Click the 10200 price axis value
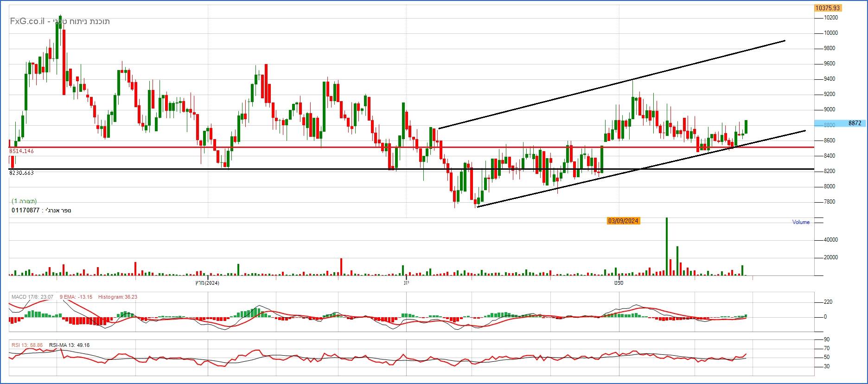This screenshot has height=384, width=868. pyautogui.click(x=830, y=18)
